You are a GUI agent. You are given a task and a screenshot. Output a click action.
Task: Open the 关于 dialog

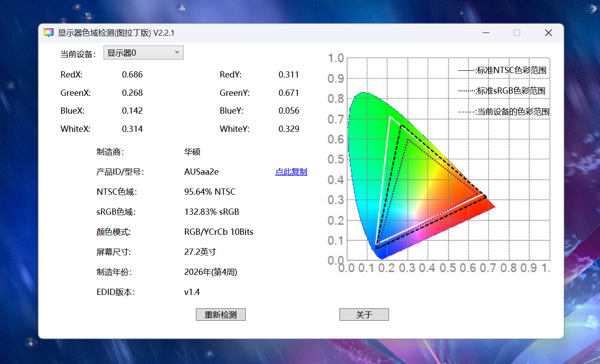(364, 314)
